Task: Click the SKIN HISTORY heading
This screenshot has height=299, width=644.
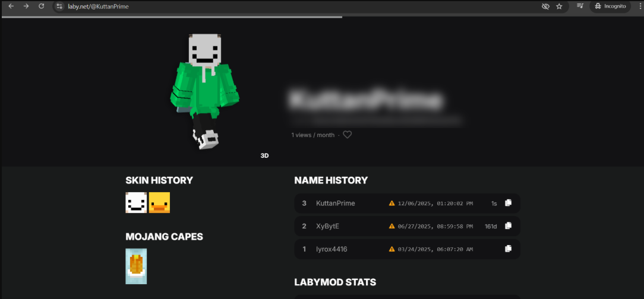Action: click(159, 180)
